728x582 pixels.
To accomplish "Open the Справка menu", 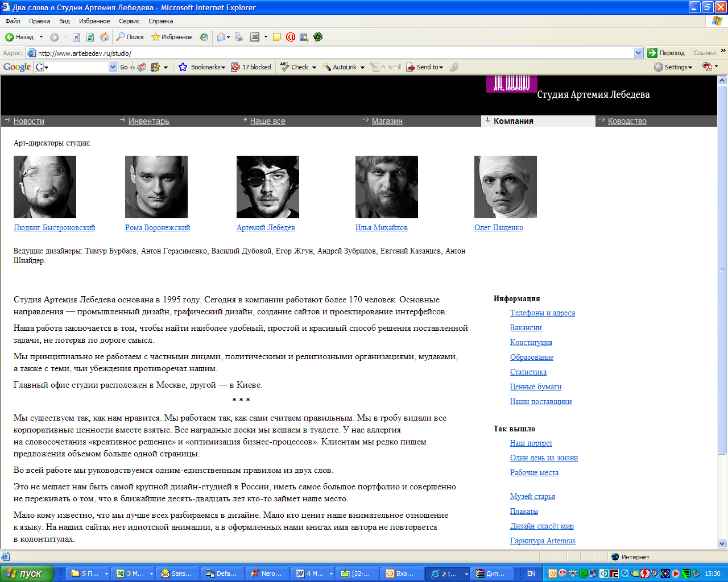I will 160,21.
